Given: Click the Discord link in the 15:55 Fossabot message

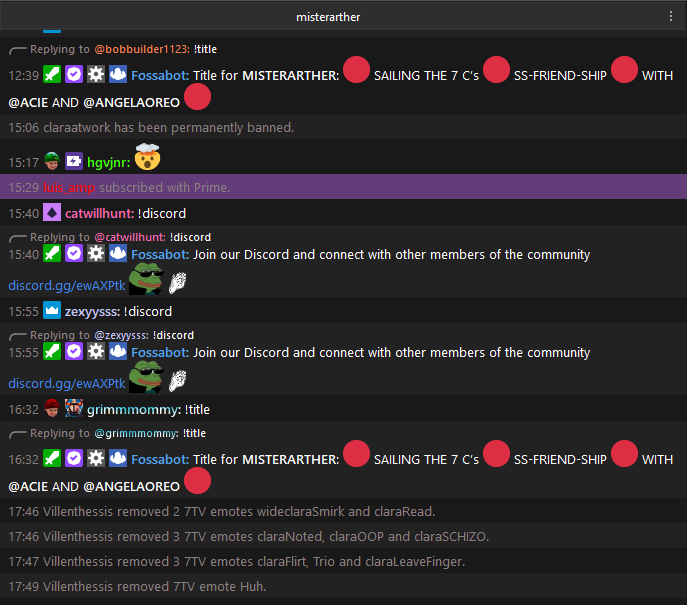Looking at the screenshot, I should 67,384.
